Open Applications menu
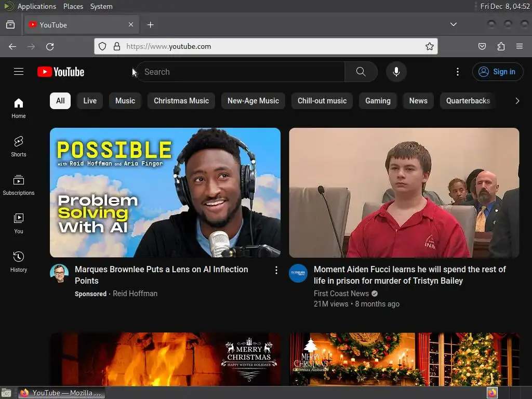 (x=37, y=6)
